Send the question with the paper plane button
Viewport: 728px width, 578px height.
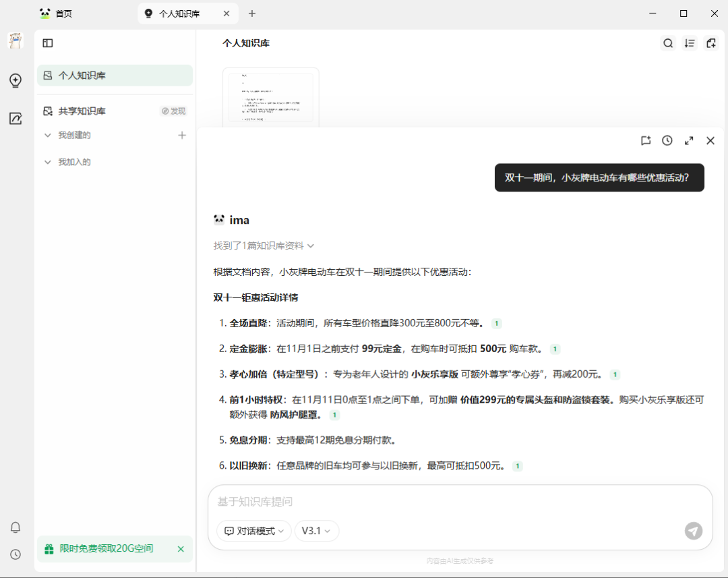click(x=693, y=531)
